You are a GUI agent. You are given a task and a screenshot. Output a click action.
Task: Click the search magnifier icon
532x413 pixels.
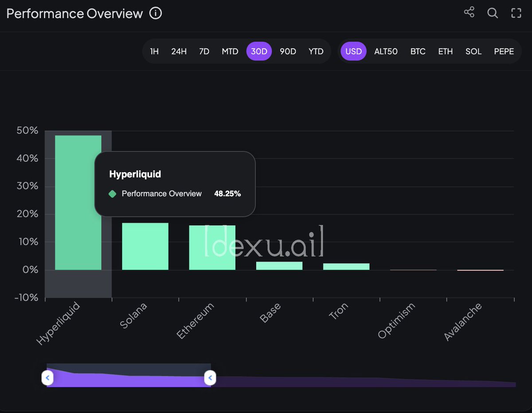[493, 13]
